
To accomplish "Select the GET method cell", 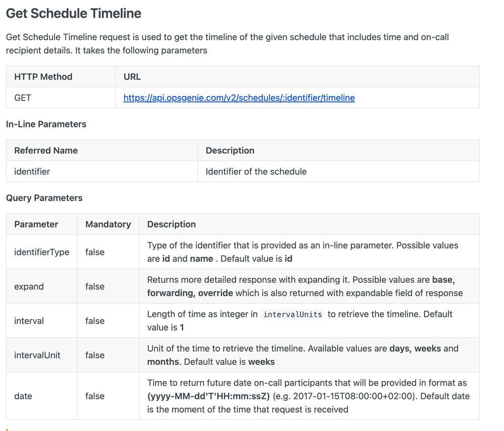I will click(61, 98).
